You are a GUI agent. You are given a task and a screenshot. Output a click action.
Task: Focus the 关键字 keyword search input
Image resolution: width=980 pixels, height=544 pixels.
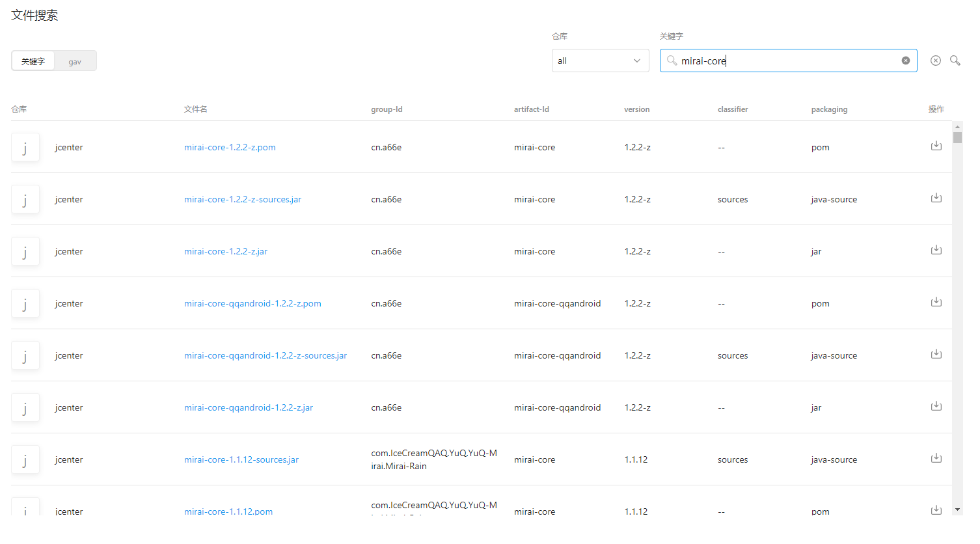(x=788, y=61)
